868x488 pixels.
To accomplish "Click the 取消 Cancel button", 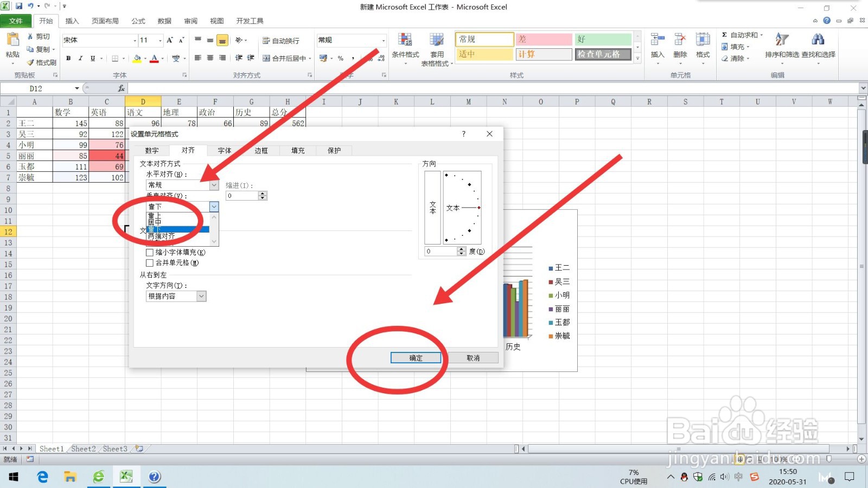I will pos(473,358).
